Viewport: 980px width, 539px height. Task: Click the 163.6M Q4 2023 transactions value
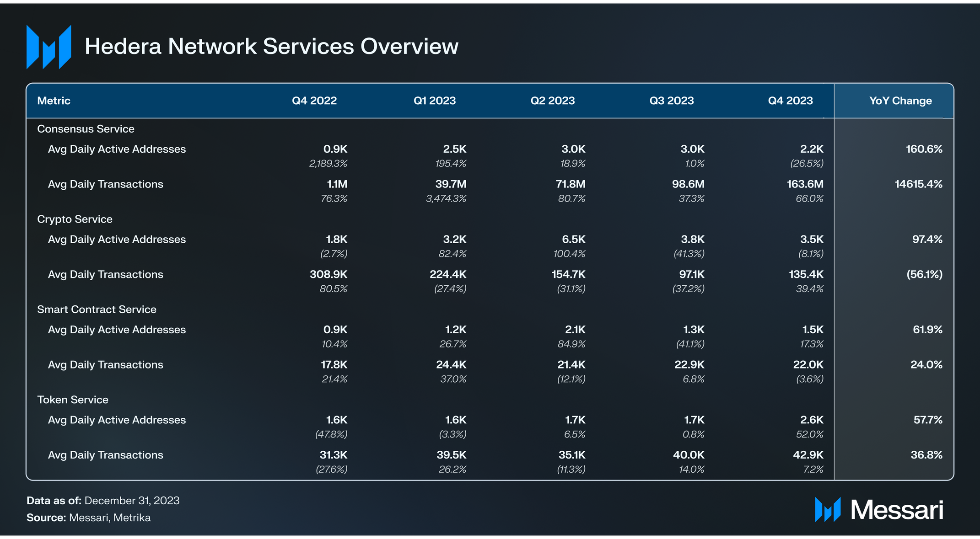805,184
